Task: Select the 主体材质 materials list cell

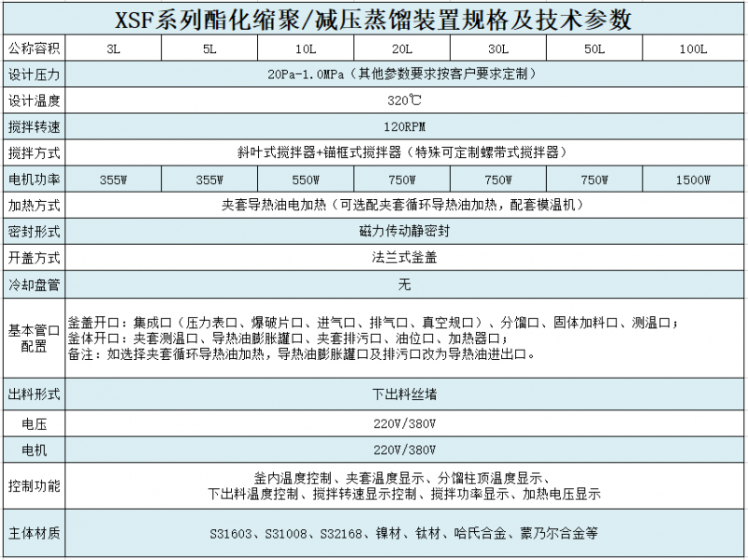Action: tap(403, 534)
